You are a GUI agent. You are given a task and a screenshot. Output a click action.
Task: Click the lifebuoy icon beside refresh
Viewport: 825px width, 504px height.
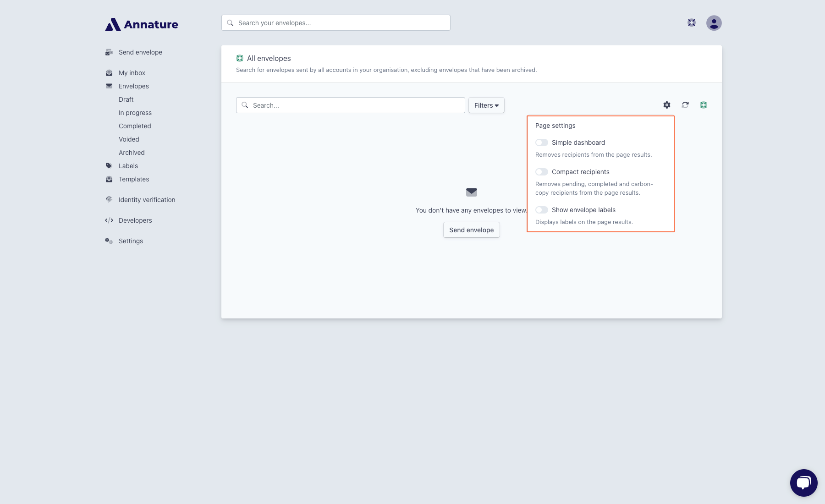tap(704, 105)
